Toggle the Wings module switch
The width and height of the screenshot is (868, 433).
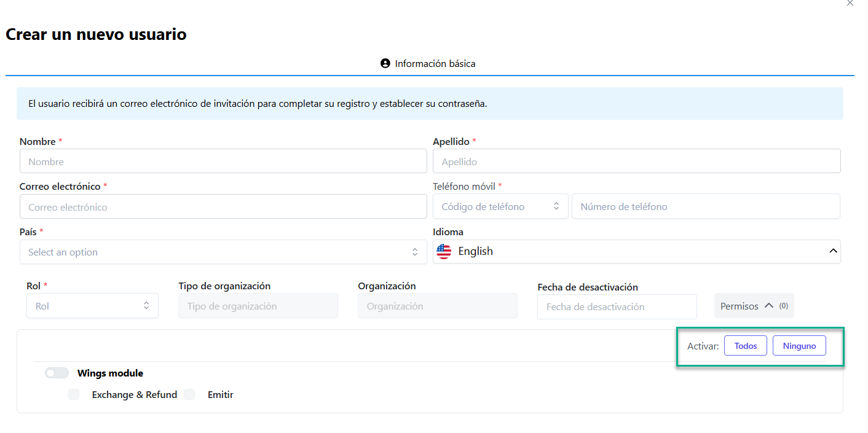click(57, 373)
